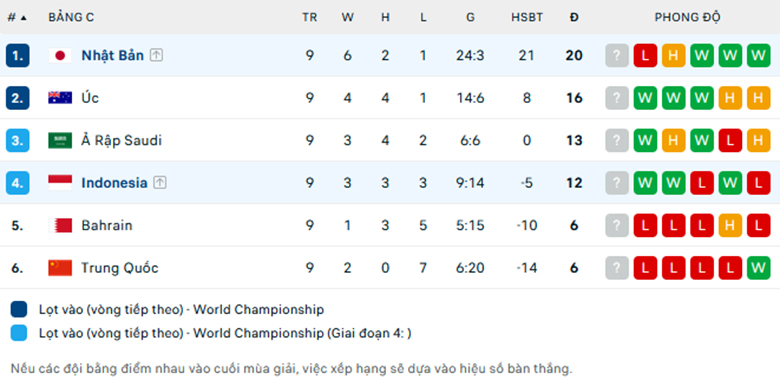Sort table by the # column arrow
780x380 pixels.
tap(23, 18)
